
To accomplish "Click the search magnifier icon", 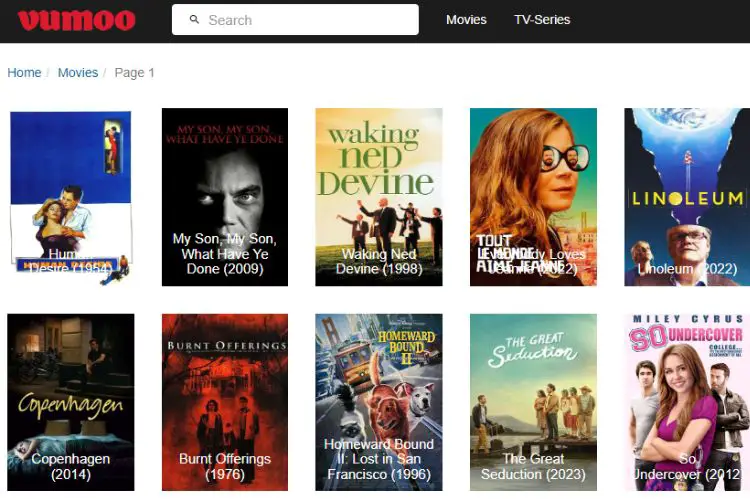I will click(194, 20).
